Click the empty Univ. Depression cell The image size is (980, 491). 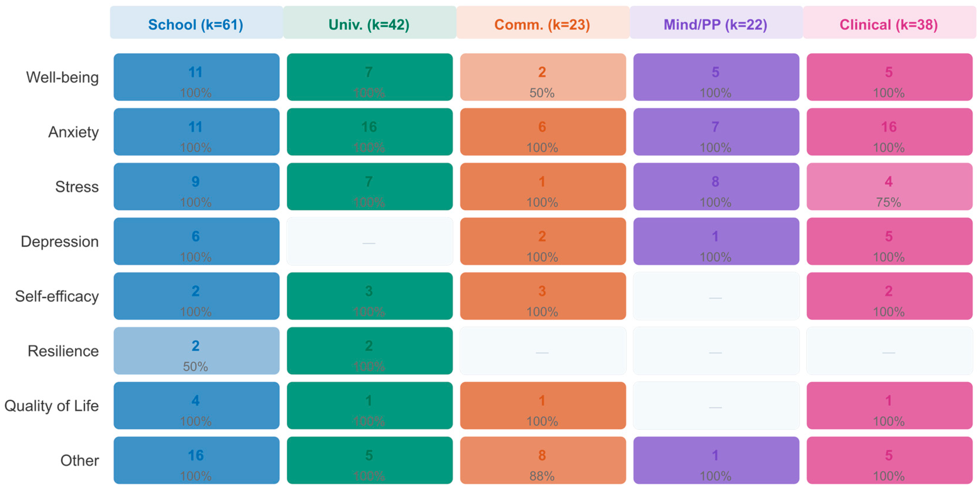(369, 241)
